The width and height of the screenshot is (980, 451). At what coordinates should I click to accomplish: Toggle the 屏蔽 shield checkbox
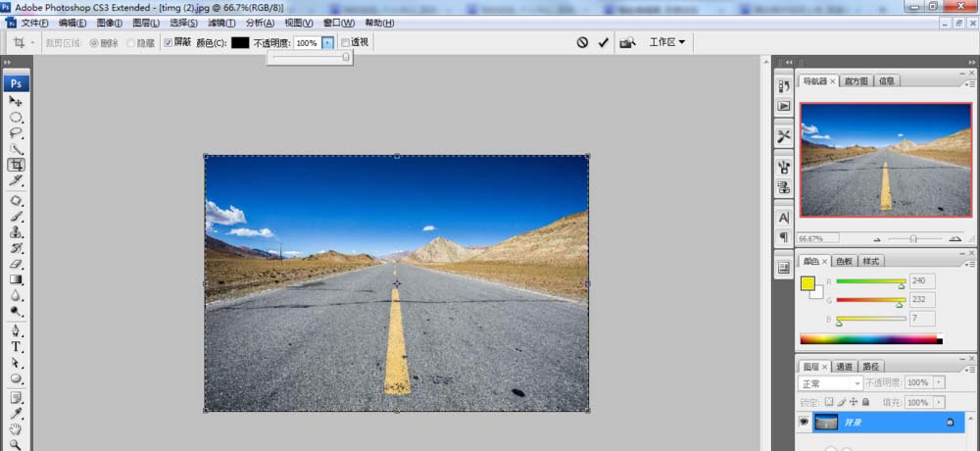168,42
